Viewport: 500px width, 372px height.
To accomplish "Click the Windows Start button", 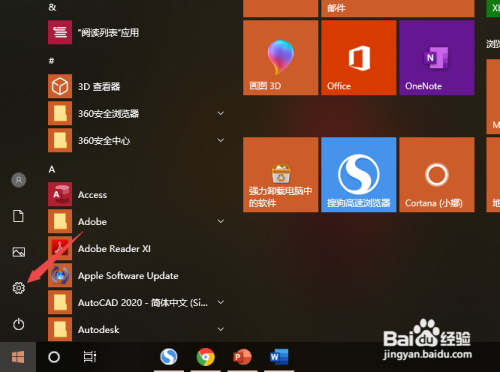I will (18, 357).
